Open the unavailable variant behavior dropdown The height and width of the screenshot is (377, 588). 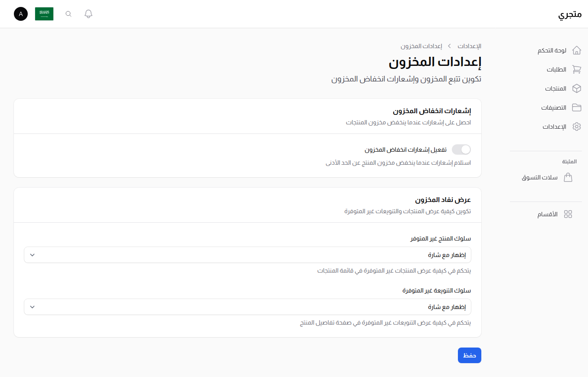tap(248, 307)
